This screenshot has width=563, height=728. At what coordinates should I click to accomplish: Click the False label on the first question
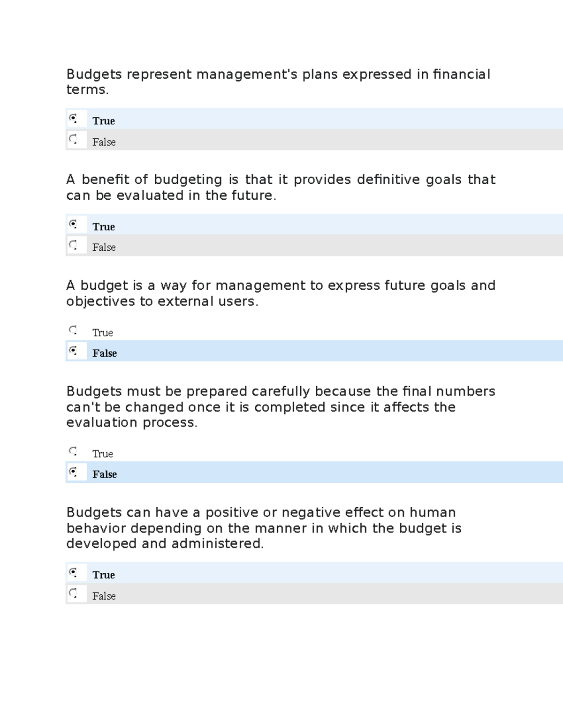[x=104, y=142]
